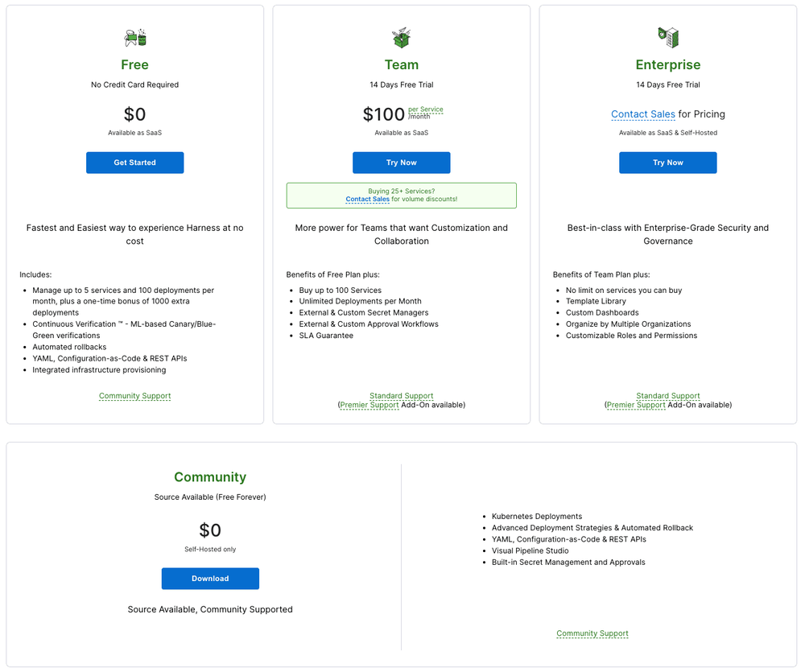Open Standard Support link in Team plan
805x672 pixels.
401,396
